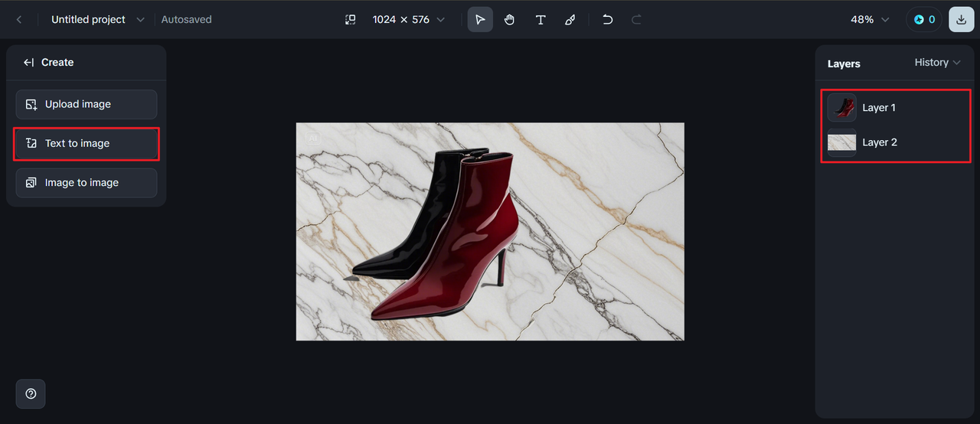
Task: Undo the last action
Action: point(607,19)
